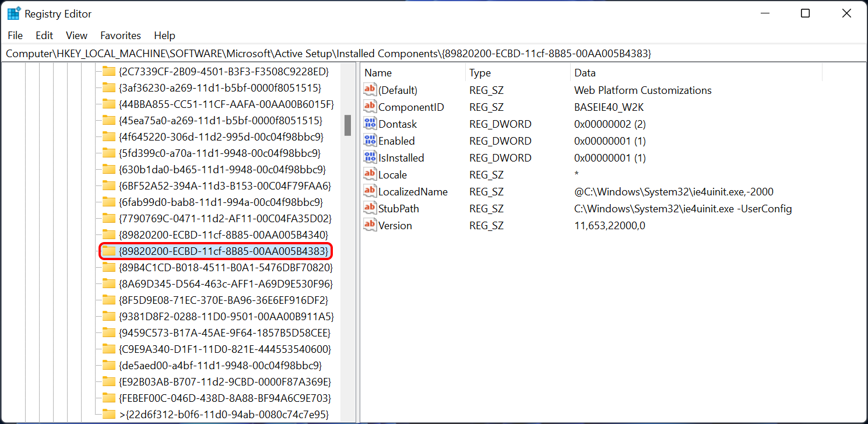Click string icon beside StubPath value
Viewport: 868px width, 424px height.
click(370, 208)
